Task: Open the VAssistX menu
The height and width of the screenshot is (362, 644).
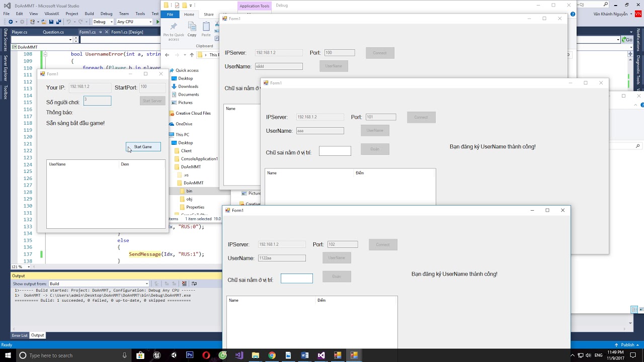Action: 52,14
